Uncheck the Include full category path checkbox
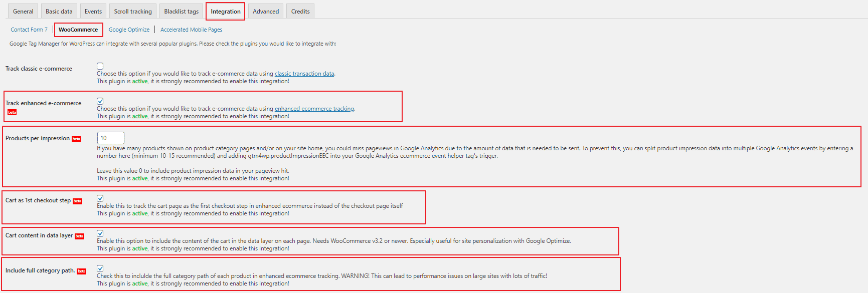 click(100, 268)
